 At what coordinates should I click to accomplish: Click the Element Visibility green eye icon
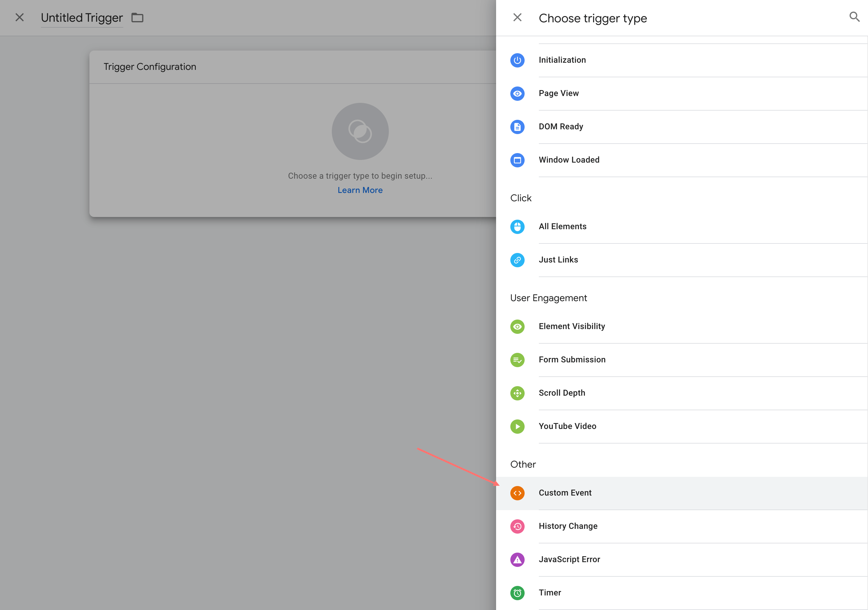pyautogui.click(x=517, y=327)
